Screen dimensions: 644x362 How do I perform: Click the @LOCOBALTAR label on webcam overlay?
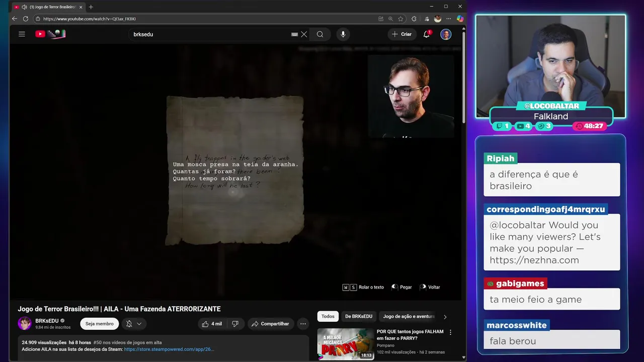point(551,106)
